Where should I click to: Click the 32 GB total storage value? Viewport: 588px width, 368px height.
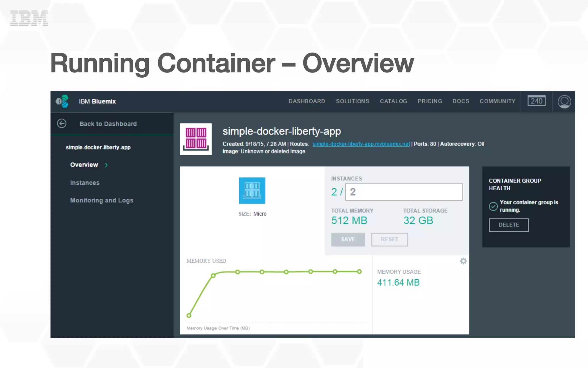click(x=418, y=221)
